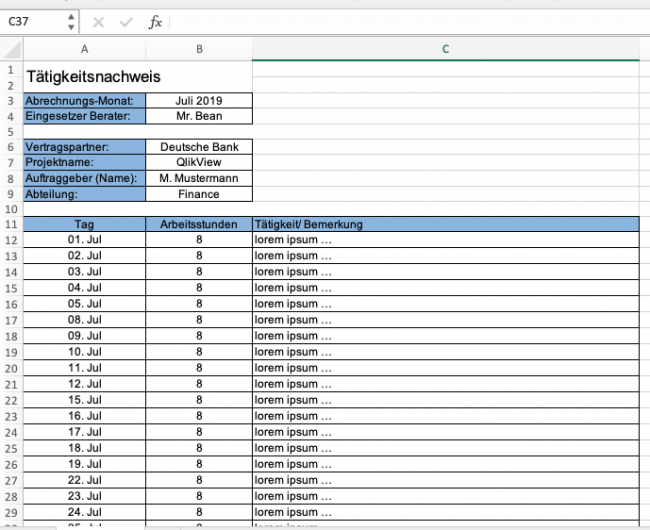Click the 10. Jul date cell
This screenshot has height=530, width=650.
pyautogui.click(x=84, y=352)
